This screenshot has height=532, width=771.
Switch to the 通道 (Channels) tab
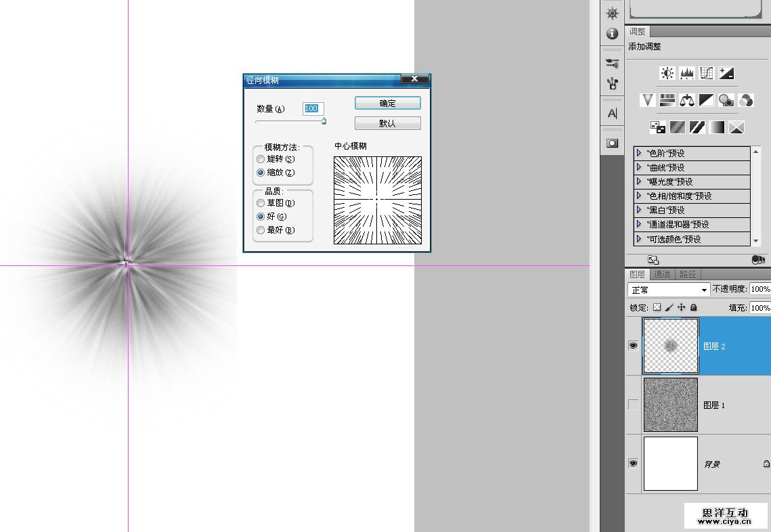coord(662,274)
